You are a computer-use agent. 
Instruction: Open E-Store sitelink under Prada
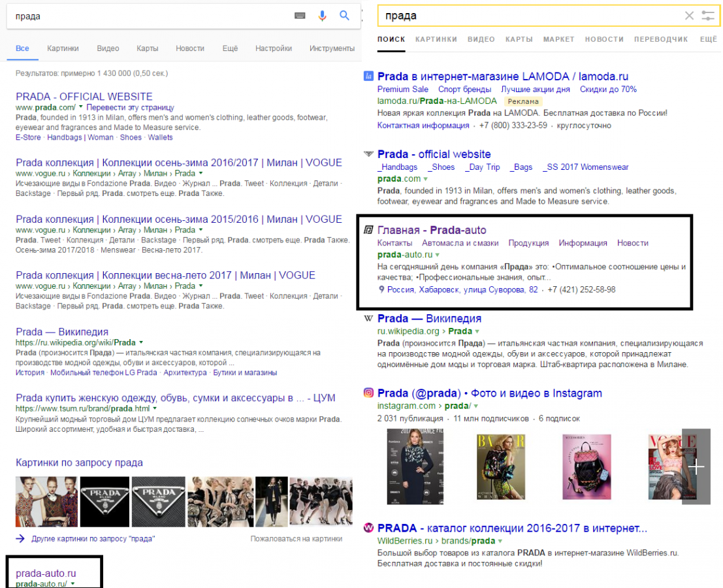(28, 137)
